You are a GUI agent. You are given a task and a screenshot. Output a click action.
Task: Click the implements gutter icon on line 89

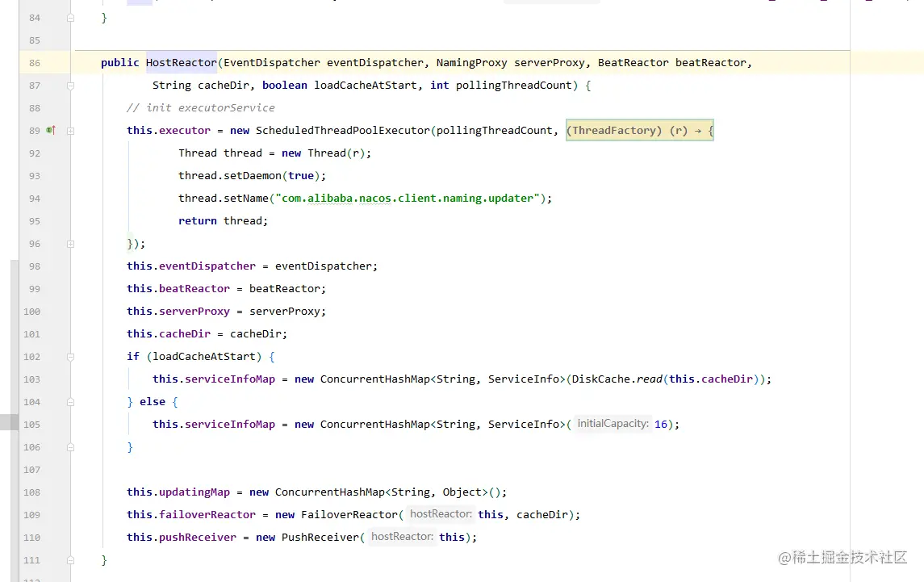tap(51, 130)
